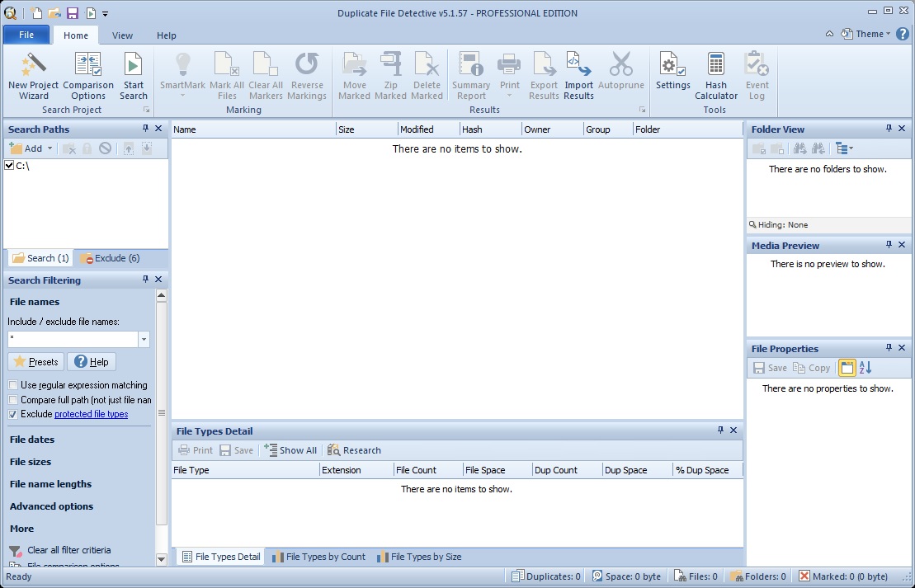Click Research in File Types Detail toolbar
This screenshot has width=915, height=588.
pyautogui.click(x=354, y=450)
